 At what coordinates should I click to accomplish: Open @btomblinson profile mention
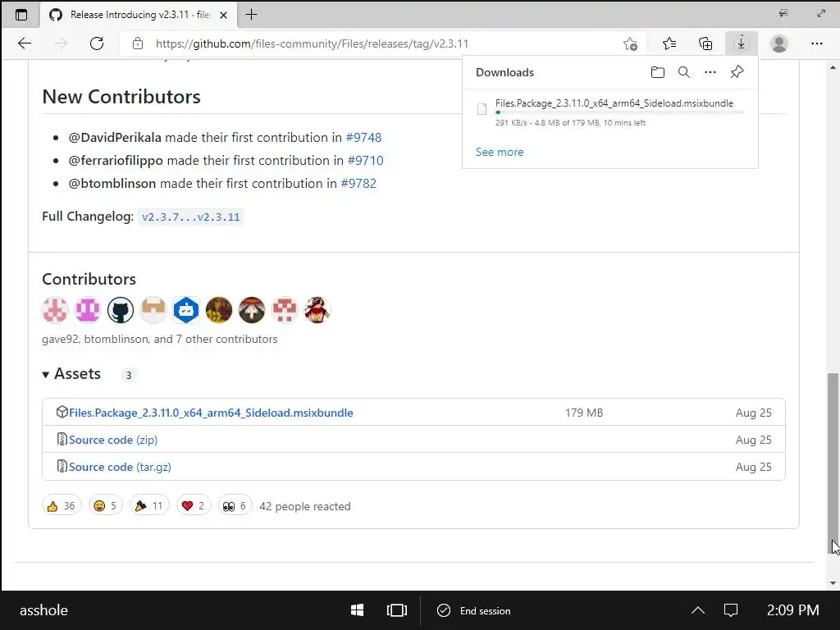point(112,183)
